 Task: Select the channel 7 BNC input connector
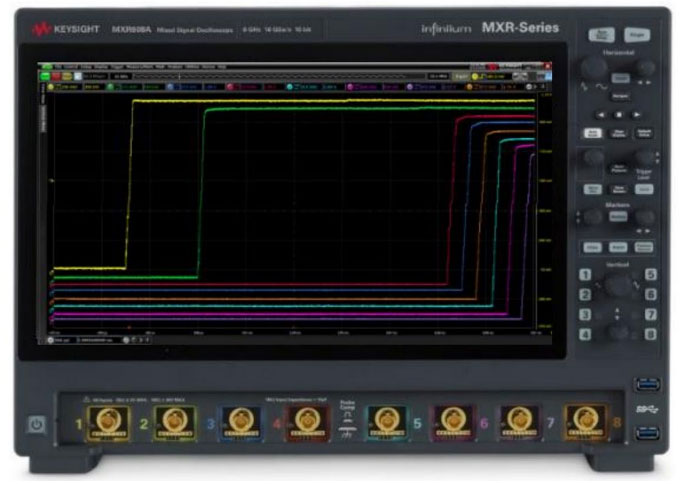(519, 422)
